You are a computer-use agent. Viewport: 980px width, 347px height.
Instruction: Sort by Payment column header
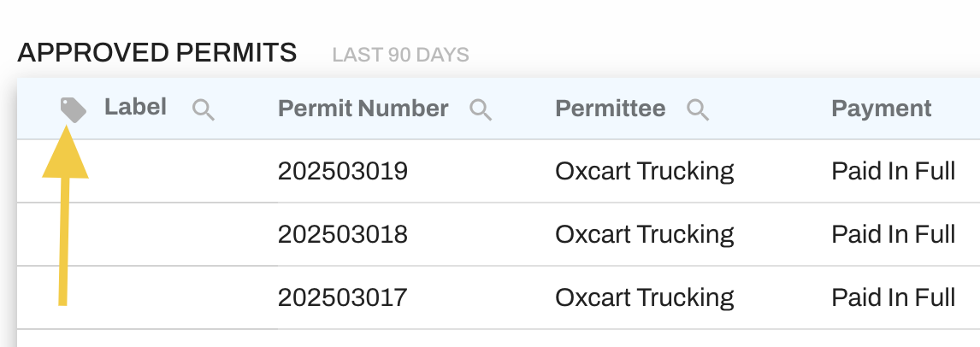(882, 109)
